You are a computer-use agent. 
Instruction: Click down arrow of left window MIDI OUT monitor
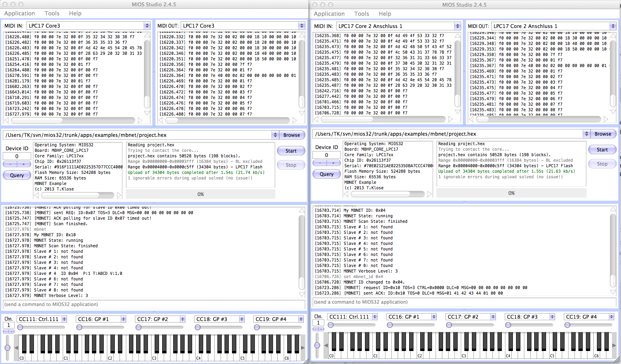[x=302, y=113]
